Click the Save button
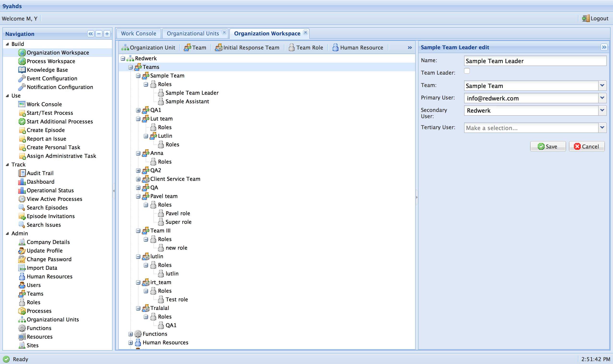 548,146
